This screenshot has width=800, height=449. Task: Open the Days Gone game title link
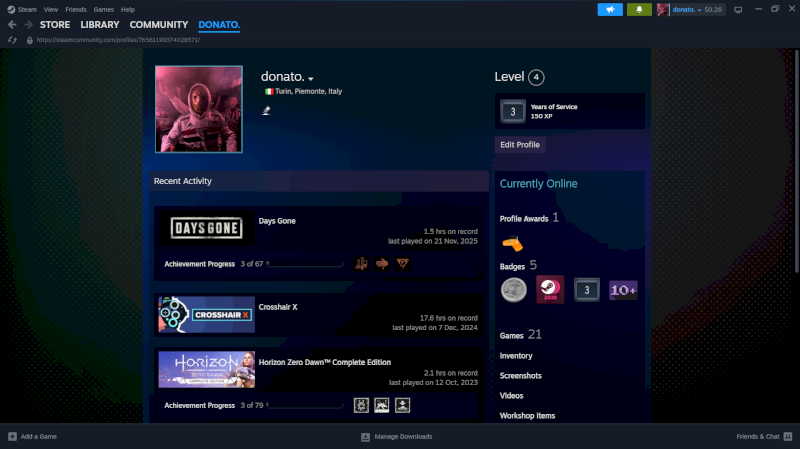pyautogui.click(x=277, y=221)
